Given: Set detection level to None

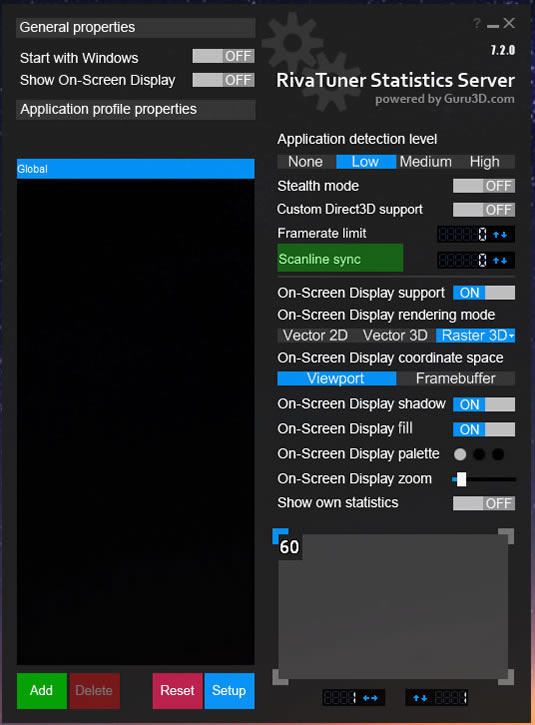Looking at the screenshot, I should pyautogui.click(x=306, y=162).
